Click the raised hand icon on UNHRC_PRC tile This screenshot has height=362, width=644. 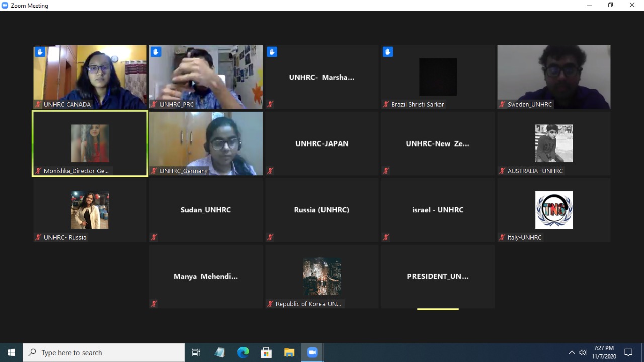click(x=156, y=52)
